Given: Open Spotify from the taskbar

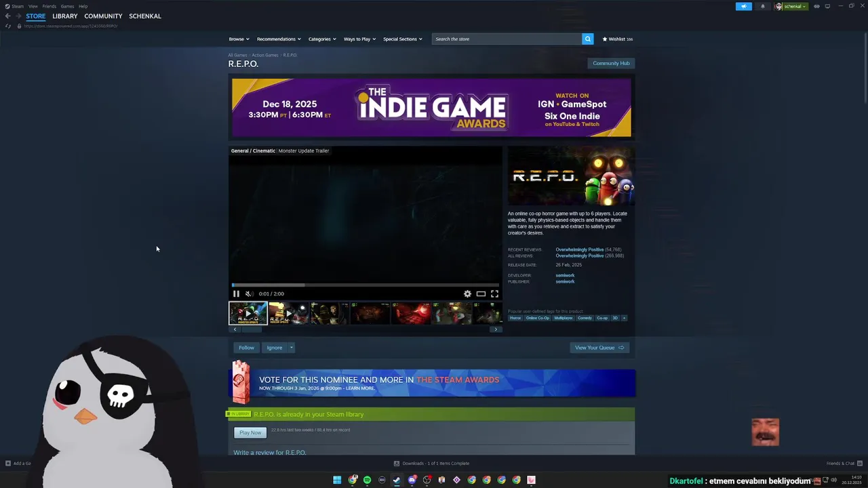Looking at the screenshot, I should tap(367, 480).
